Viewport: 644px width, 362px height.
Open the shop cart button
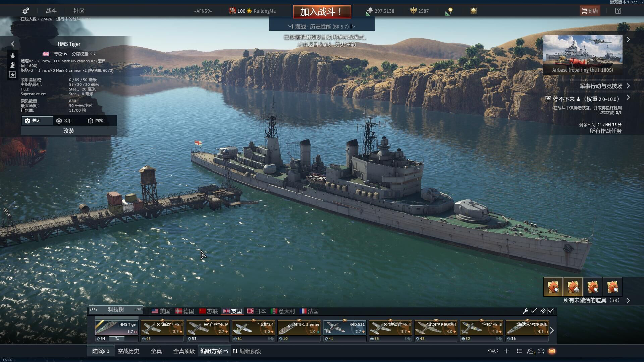click(590, 11)
